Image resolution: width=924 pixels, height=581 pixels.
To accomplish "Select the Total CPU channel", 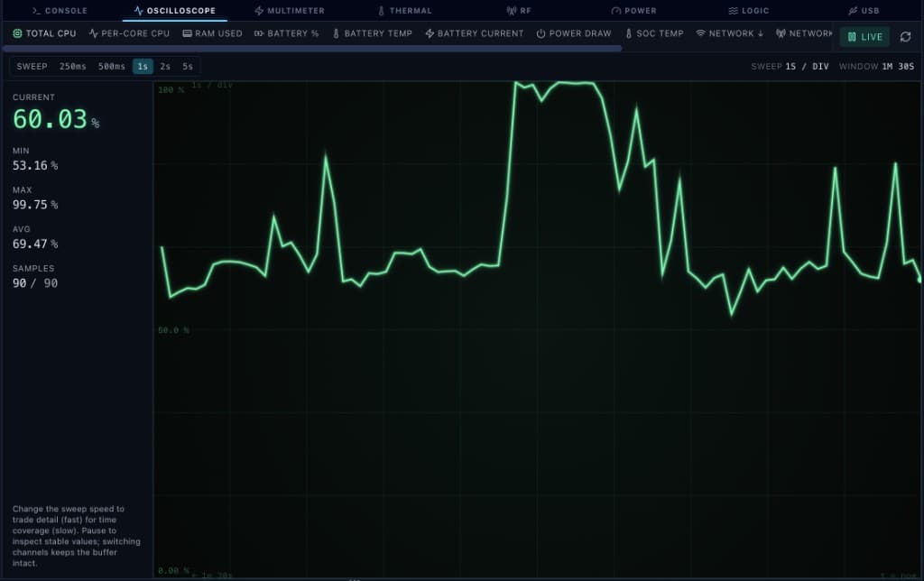I will 45,33.
